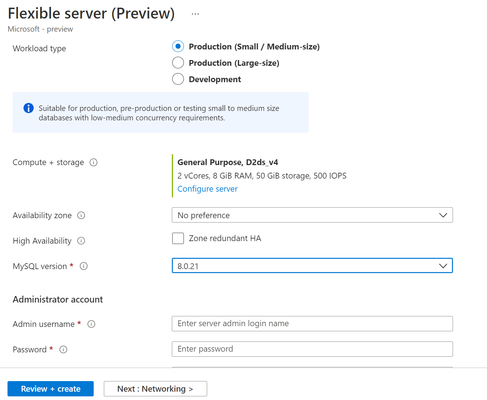Go to Next : Networking step
The height and width of the screenshot is (400, 487).
pyautogui.click(x=155, y=389)
